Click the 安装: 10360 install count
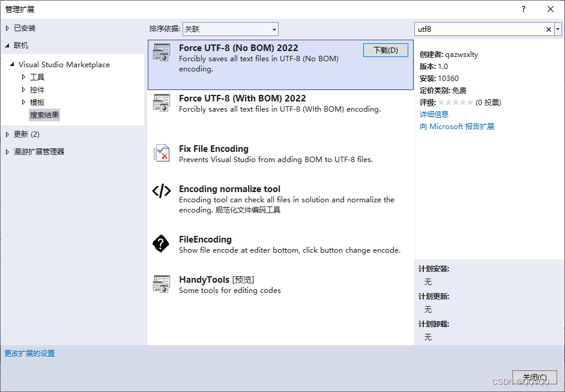The height and width of the screenshot is (392, 565). pos(440,79)
